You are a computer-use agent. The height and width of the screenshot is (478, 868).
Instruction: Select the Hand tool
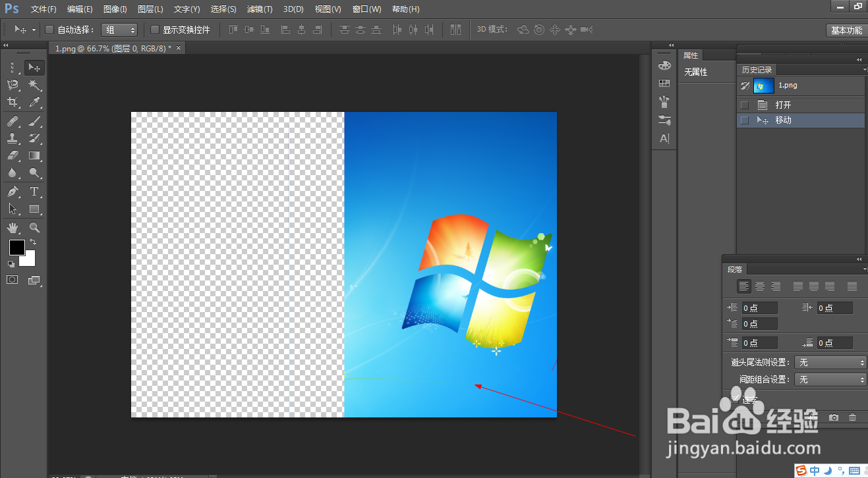13,228
